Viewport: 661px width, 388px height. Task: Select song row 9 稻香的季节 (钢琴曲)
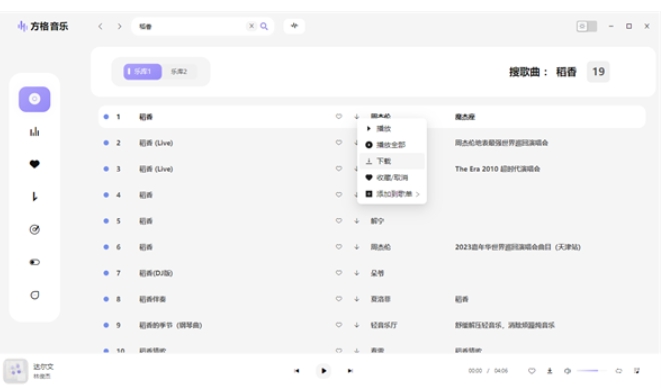[171, 325]
